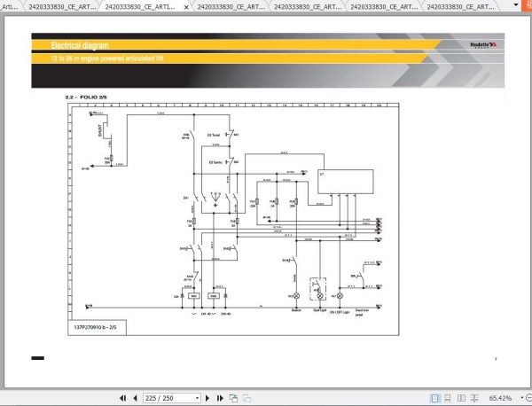Expand the tab list arrow
This screenshot has height=406, width=532.
(516, 5)
